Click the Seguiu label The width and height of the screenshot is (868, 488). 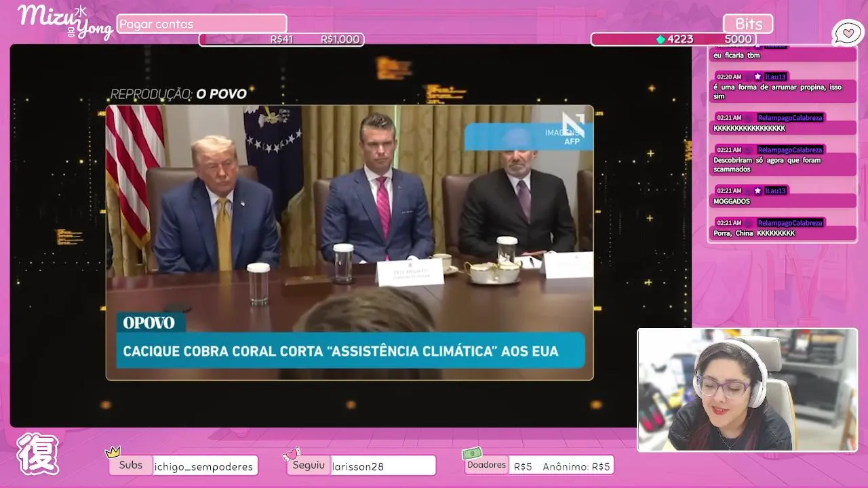tap(309, 466)
